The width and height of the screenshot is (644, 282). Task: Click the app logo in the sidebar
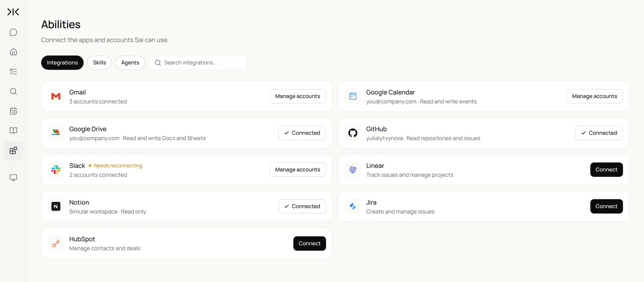(13, 12)
